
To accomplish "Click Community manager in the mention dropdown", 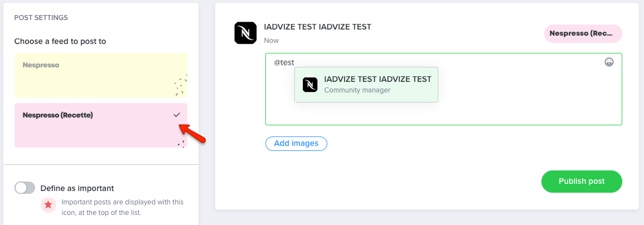I will pos(357,90).
